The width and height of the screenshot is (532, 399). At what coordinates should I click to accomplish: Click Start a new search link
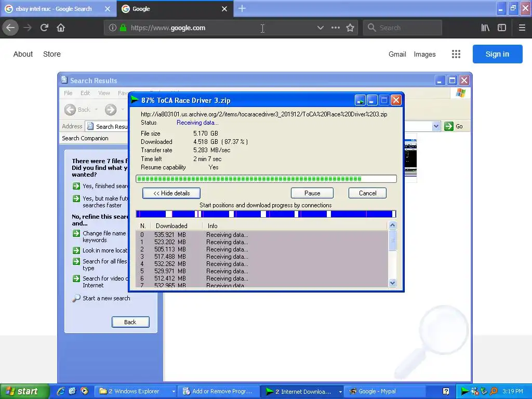click(106, 298)
